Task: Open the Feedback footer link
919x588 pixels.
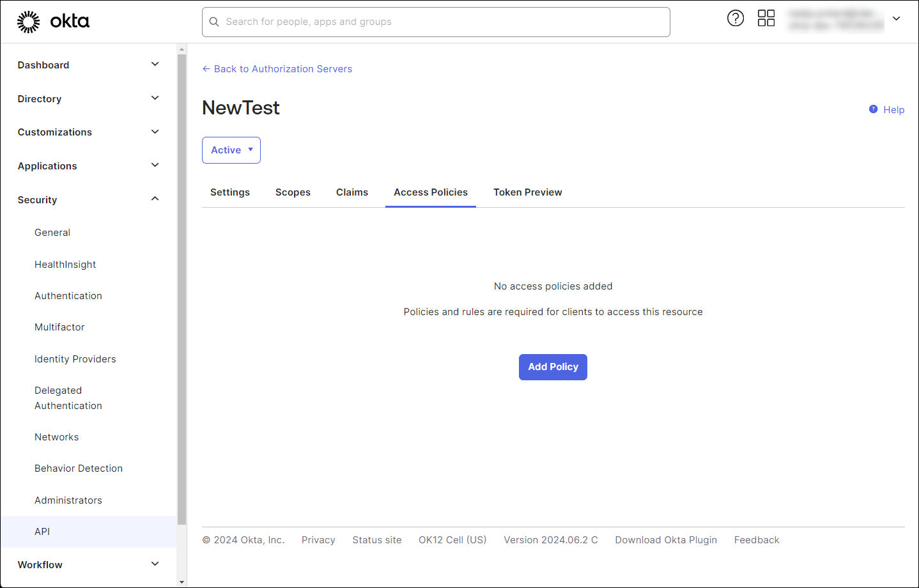Action: [x=757, y=540]
